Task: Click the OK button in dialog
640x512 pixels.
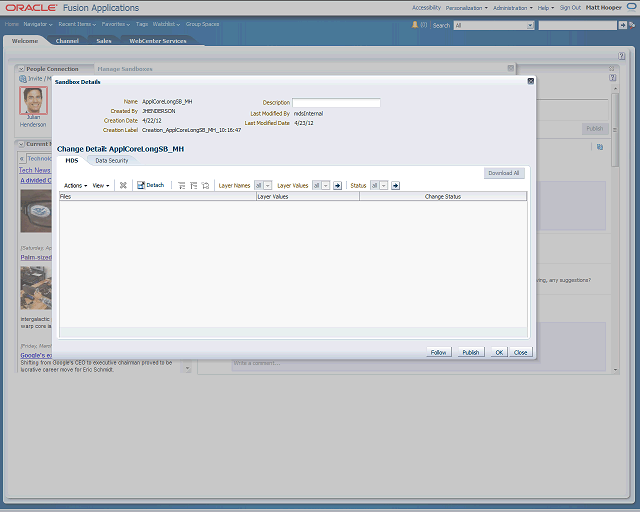Action: (x=499, y=352)
